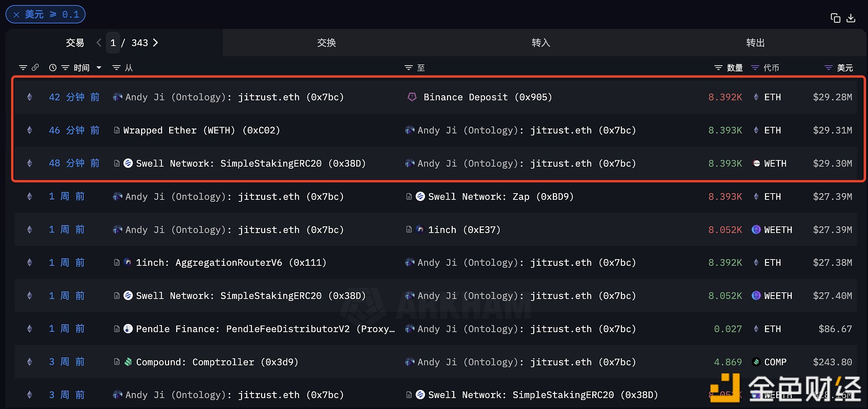
Task: Click the 4.869 amount
Action: [x=728, y=362]
